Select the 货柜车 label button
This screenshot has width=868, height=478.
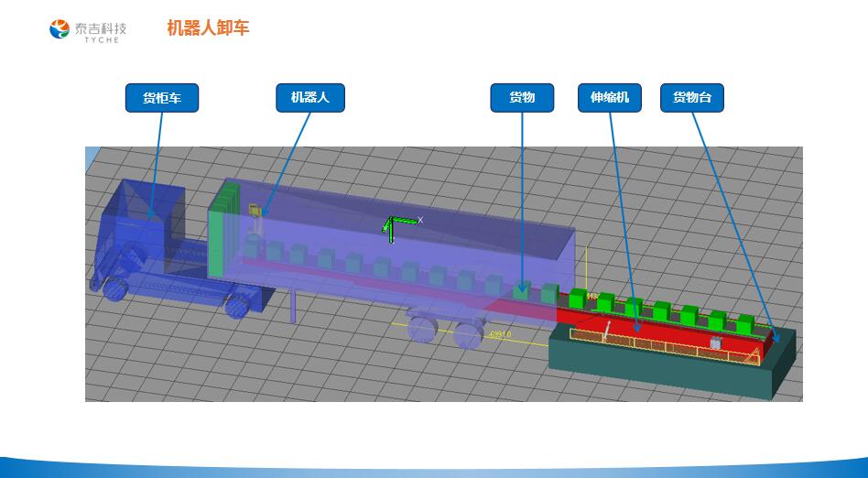pyautogui.click(x=161, y=98)
